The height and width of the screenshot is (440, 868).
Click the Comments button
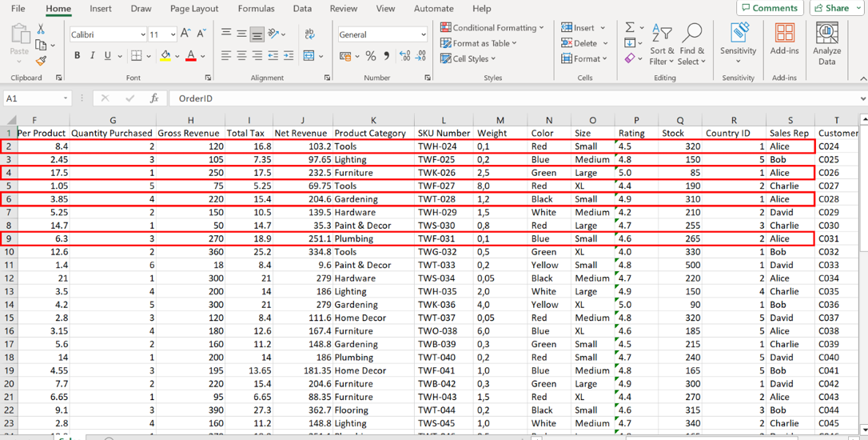pos(770,8)
